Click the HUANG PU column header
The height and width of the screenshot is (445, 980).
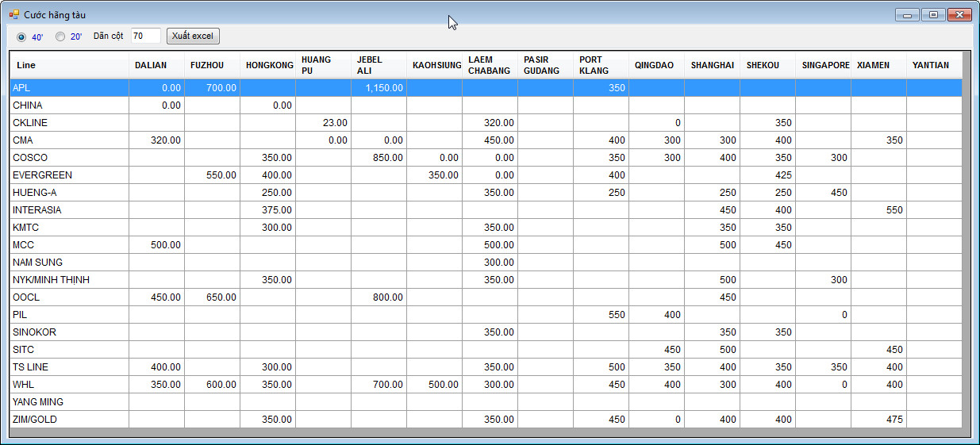[323, 65]
